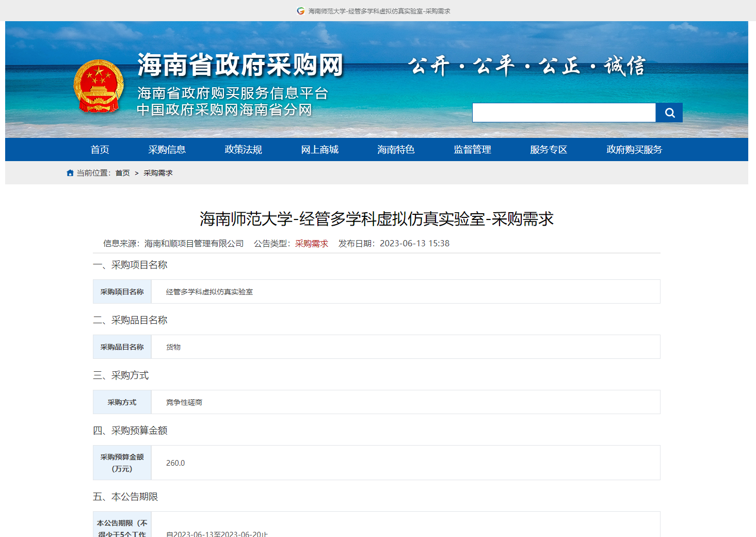Image resolution: width=756 pixels, height=537 pixels.
Task: Click section heading 四、采购预算金额
Action: (x=130, y=431)
